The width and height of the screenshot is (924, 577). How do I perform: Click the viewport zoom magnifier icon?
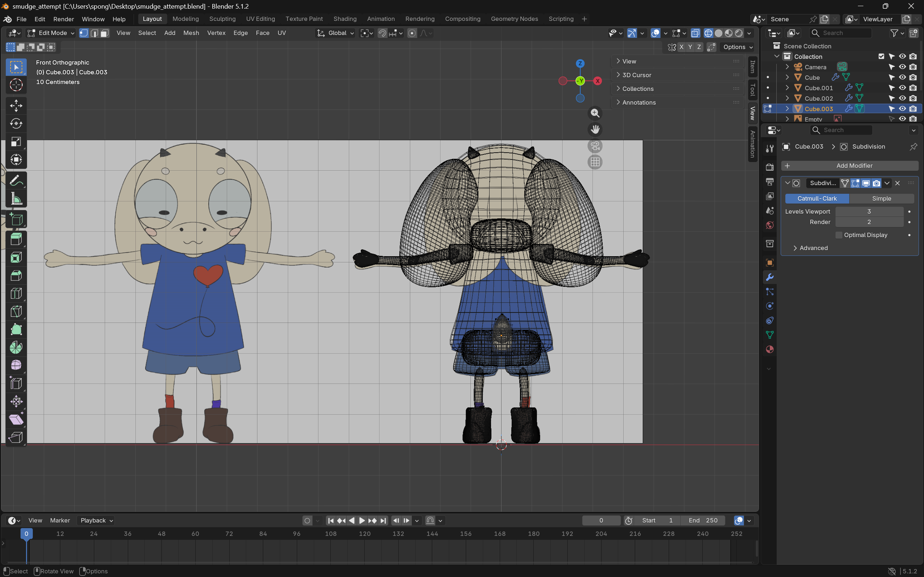coord(595,113)
